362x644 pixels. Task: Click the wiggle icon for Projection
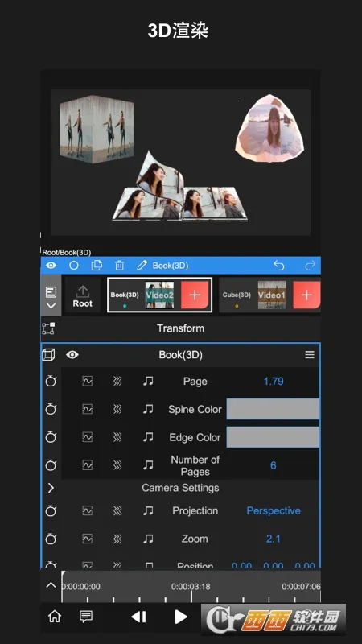[x=117, y=511]
